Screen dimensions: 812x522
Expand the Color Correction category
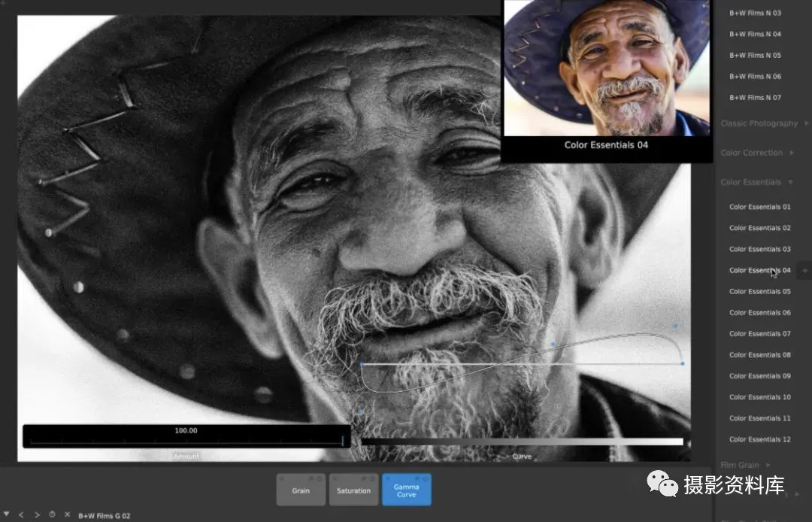tap(757, 153)
